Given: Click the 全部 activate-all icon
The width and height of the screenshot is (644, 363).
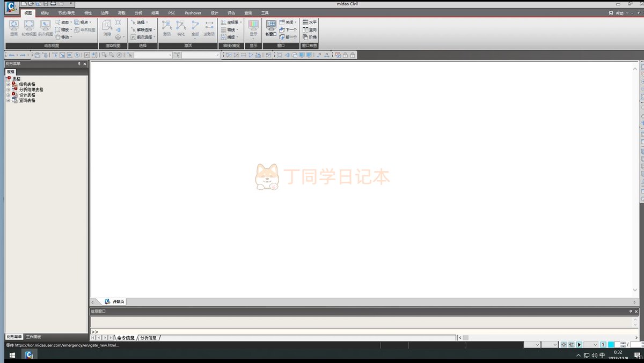Looking at the screenshot, I should (195, 29).
